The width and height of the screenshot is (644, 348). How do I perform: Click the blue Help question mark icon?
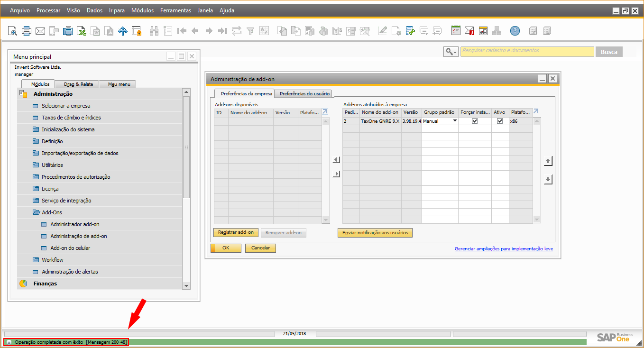(515, 31)
